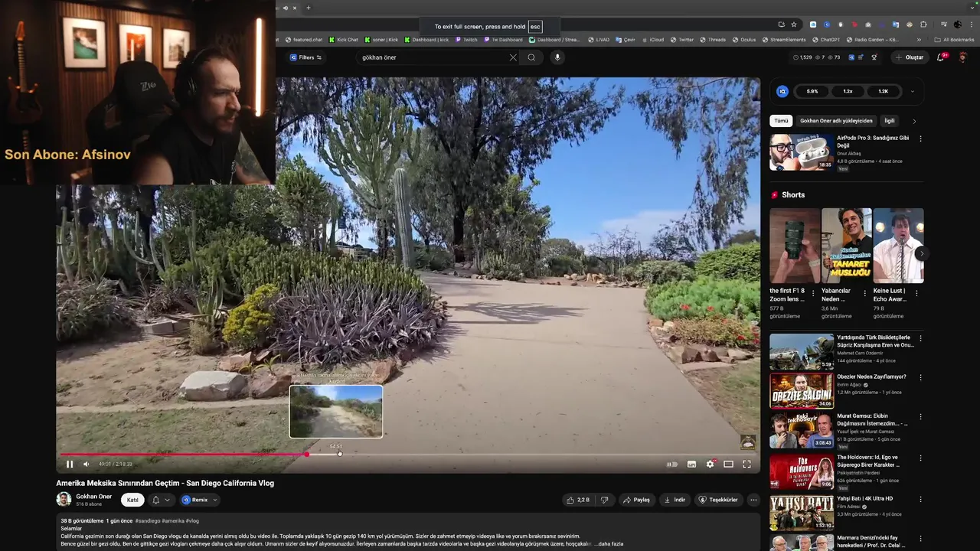Open the browser extensions puzzle icon
Screen dimensions: 980x551
(x=924, y=24)
